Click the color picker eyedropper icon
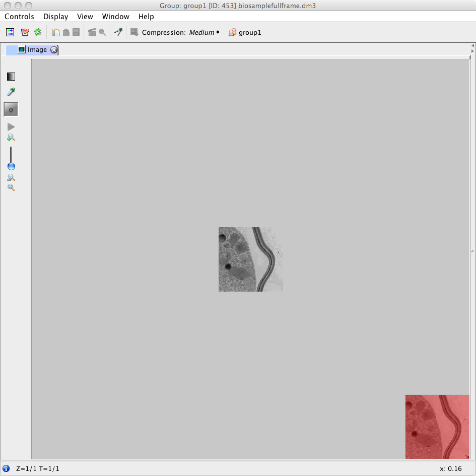 click(11, 91)
